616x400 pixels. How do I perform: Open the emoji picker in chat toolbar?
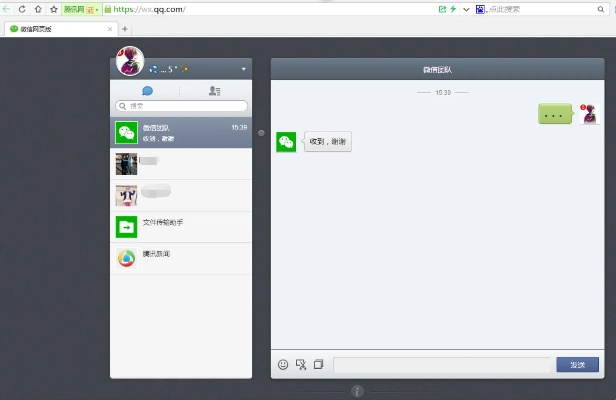283,365
